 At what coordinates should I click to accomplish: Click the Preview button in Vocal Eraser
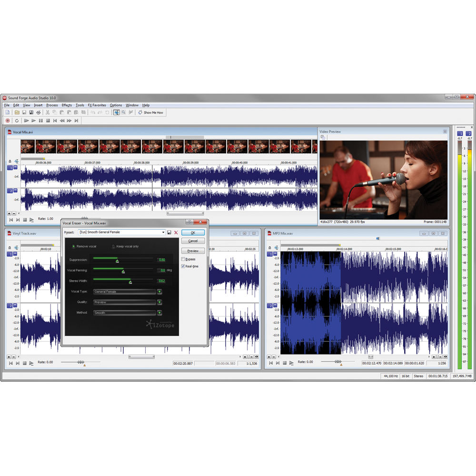pyautogui.click(x=193, y=251)
